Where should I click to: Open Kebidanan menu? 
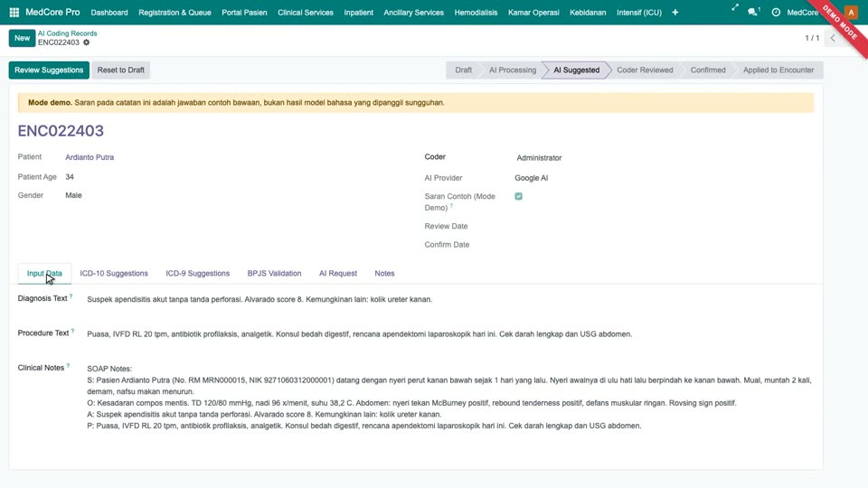click(x=588, y=12)
